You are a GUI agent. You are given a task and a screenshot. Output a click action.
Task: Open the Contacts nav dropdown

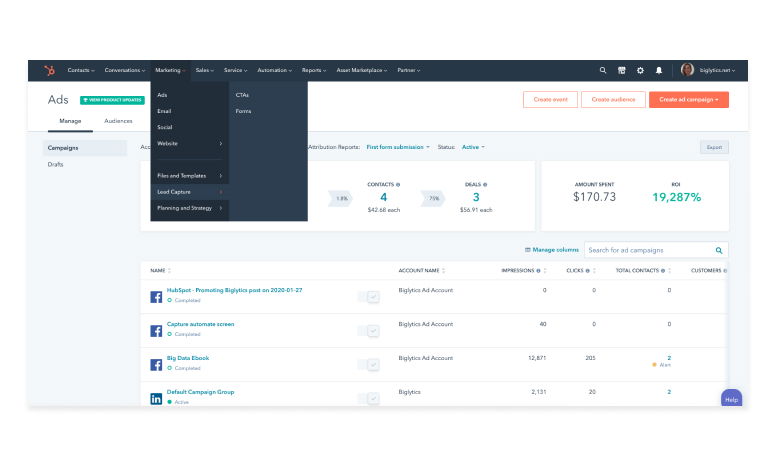(x=81, y=70)
